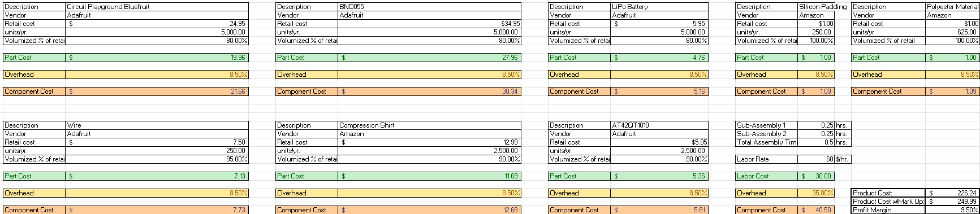Select the 'Circuit Playground Bluefruit' description cell
Image resolution: width=980 pixels, height=214 pixels.
coord(157,7)
